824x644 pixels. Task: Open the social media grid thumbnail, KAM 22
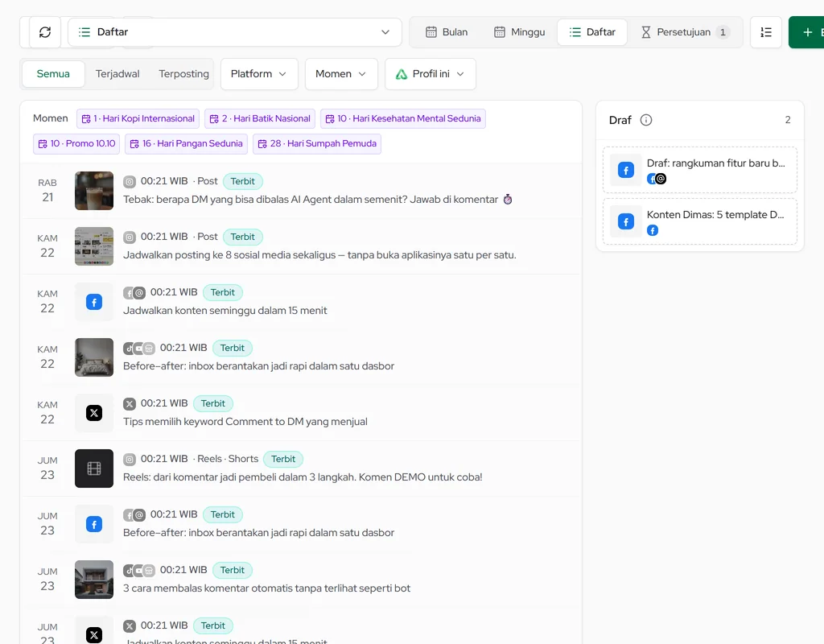coord(94,246)
